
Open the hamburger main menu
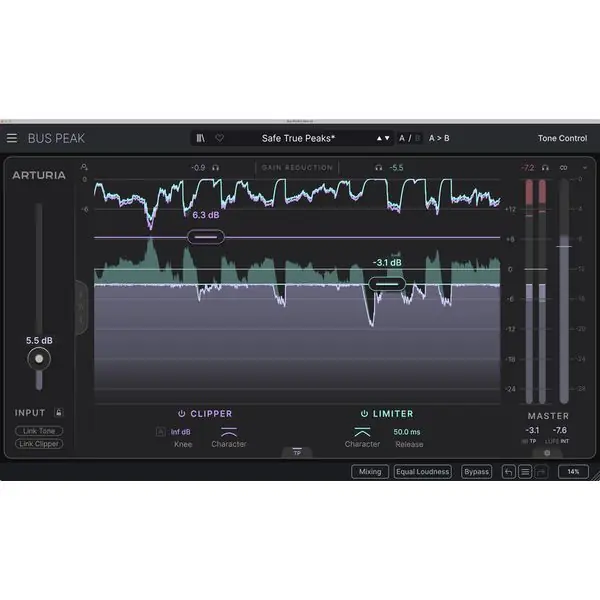tap(12, 138)
